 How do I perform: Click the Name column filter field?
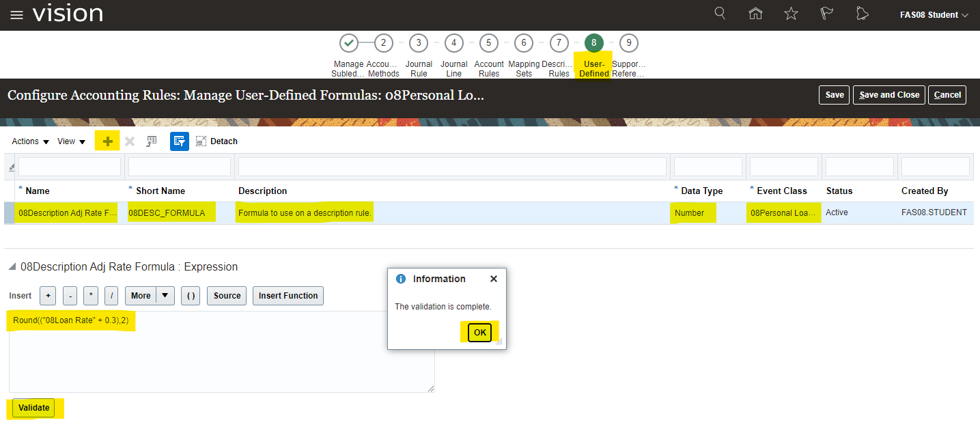[x=70, y=167]
